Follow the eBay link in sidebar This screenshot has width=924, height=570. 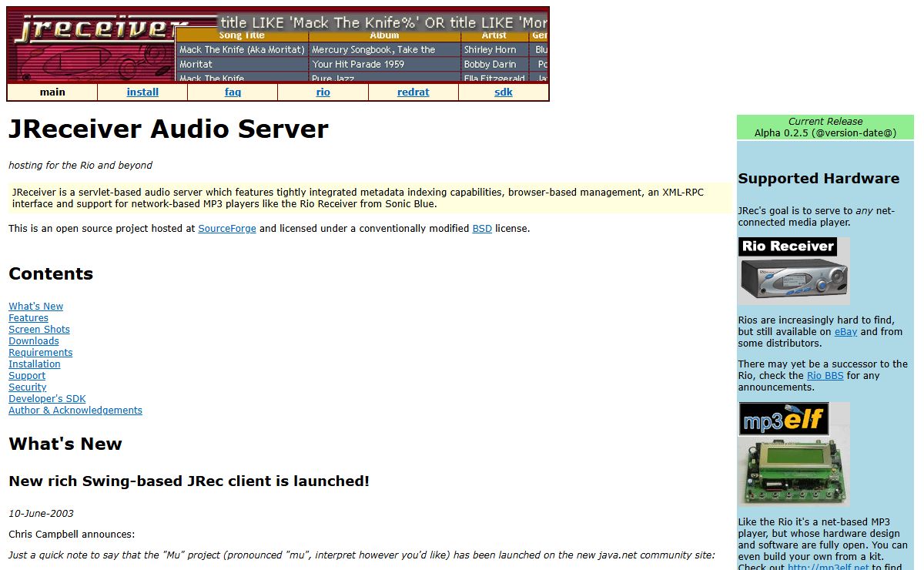pos(845,332)
